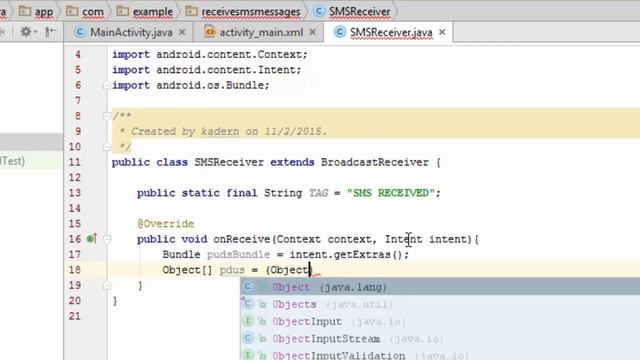Click the SMSReceiver.java tab class icon
This screenshot has height=360, width=640.
click(x=340, y=32)
